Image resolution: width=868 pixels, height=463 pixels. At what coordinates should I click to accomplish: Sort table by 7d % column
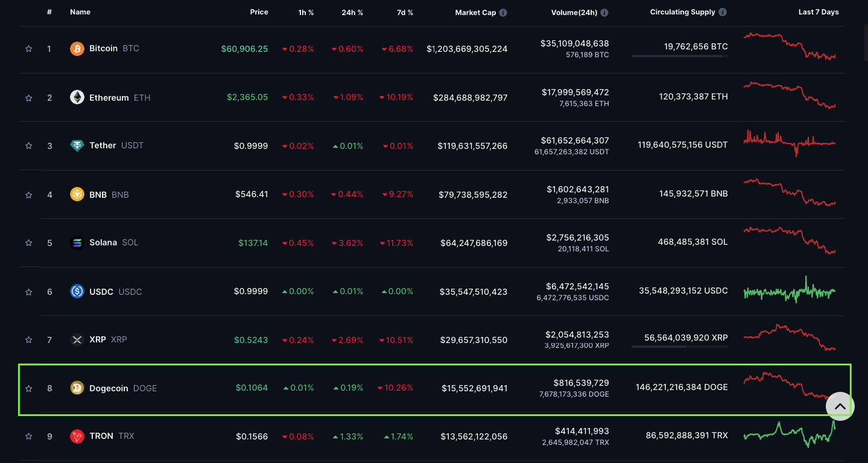(405, 12)
